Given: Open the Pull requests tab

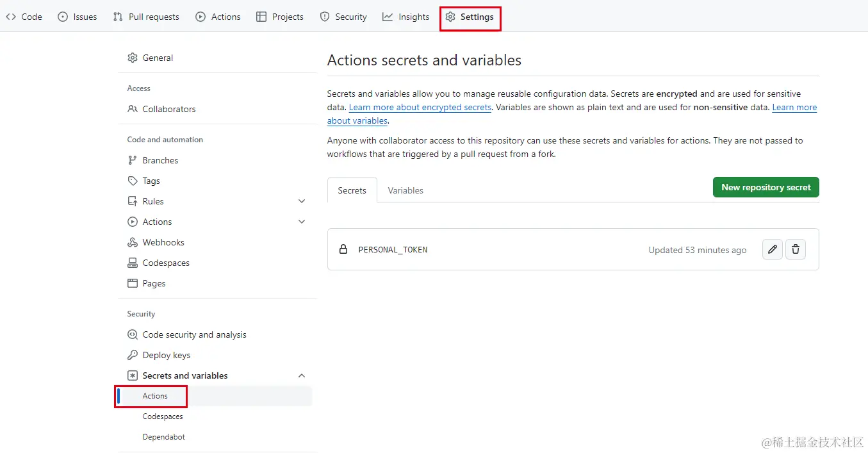Looking at the screenshot, I should pyautogui.click(x=146, y=17).
